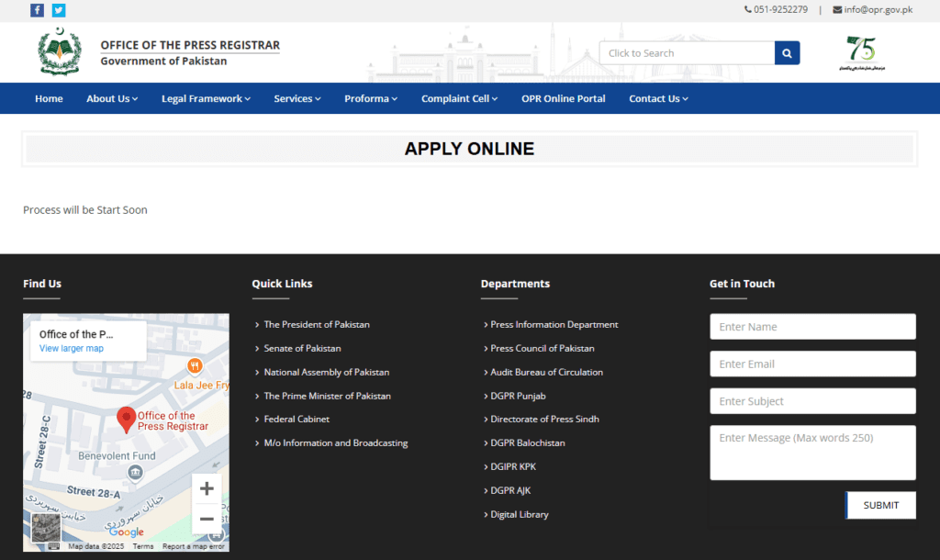Click the red map pin marker
Viewport: 940px width, 560px height.
126,420
